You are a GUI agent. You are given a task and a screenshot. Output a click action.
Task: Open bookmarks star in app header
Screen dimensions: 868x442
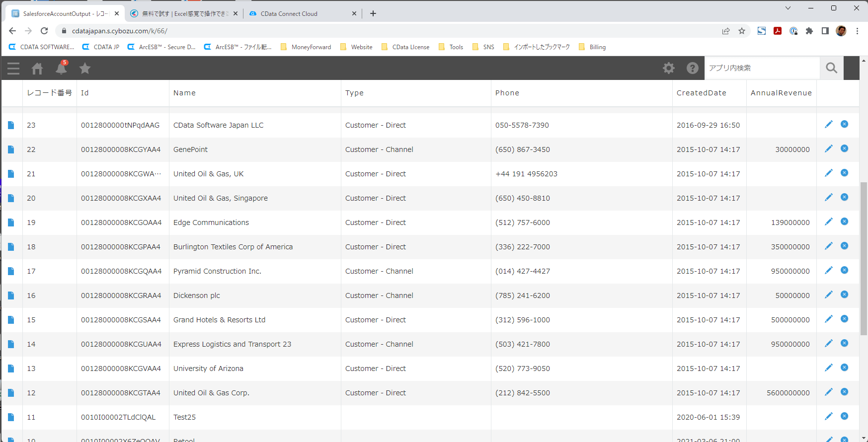85,68
